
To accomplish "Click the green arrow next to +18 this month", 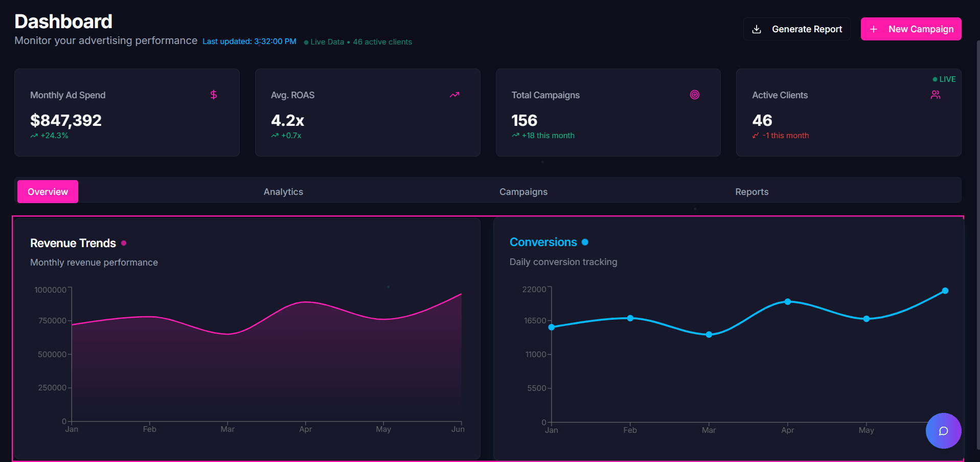I will (x=515, y=135).
